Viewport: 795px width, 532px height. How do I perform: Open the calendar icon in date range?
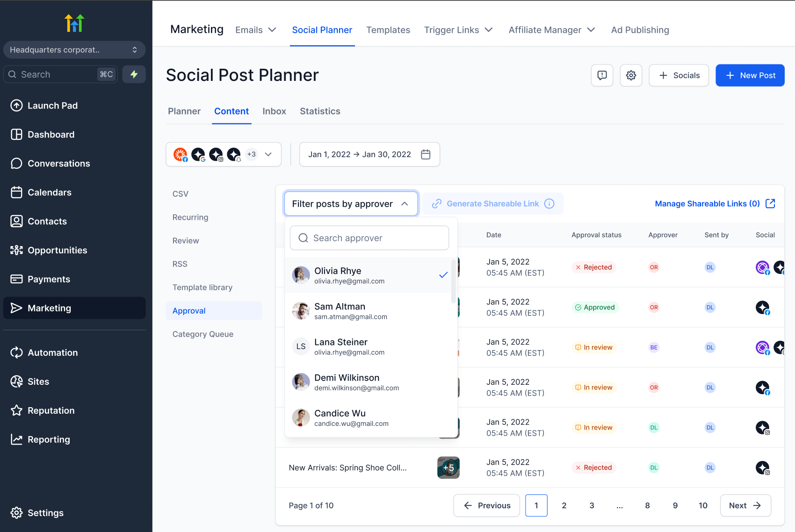click(x=426, y=154)
